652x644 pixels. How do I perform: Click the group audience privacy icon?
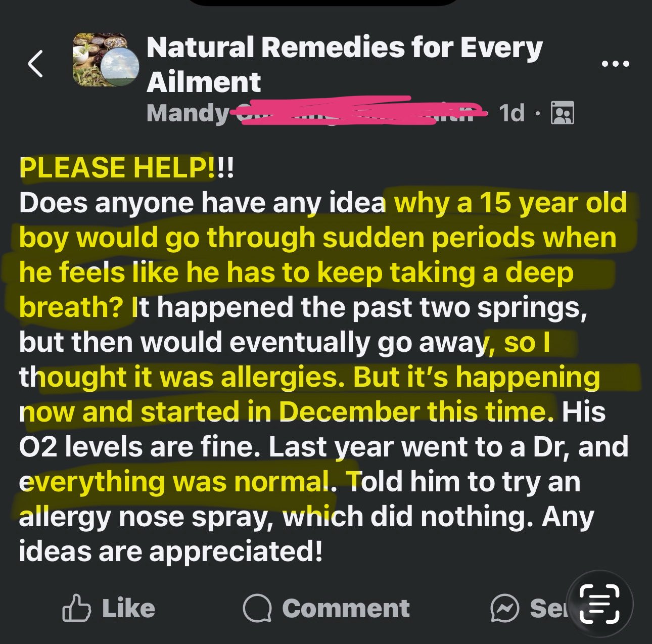click(x=562, y=113)
